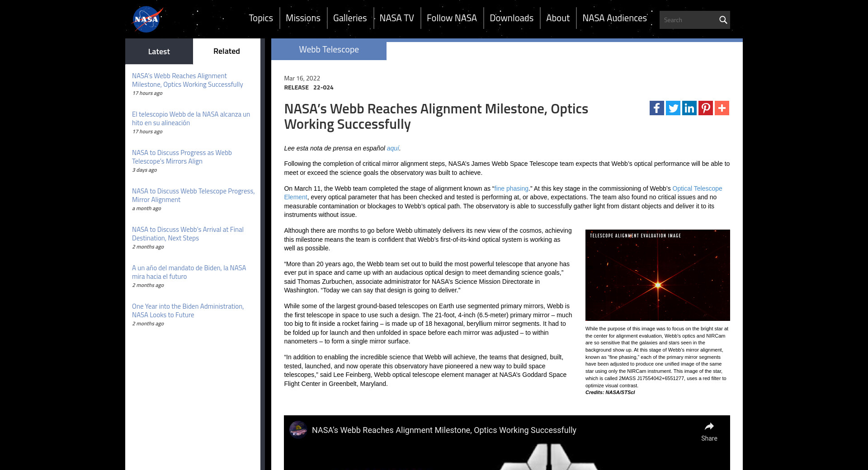
Task: Open the Topics menu
Action: pos(260,18)
